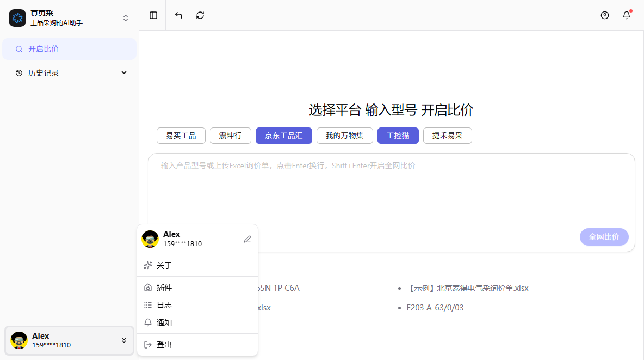Select the 易买工品 platform
Image resolution: width=644 pixels, height=360 pixels.
pos(181,135)
